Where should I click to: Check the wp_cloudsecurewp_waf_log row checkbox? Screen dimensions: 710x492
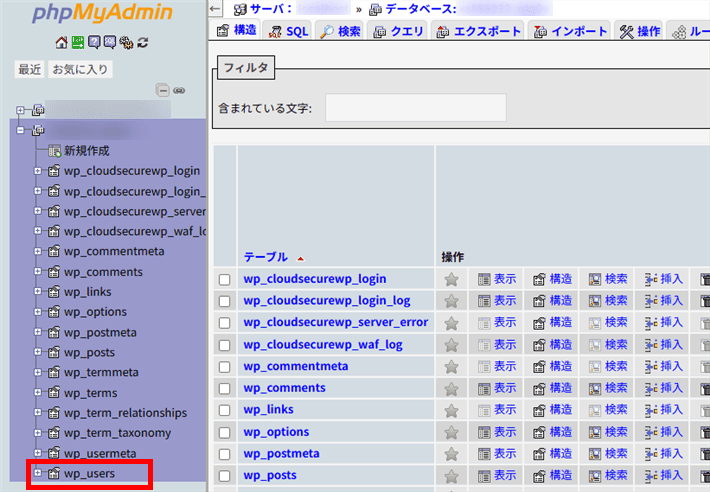[225, 345]
